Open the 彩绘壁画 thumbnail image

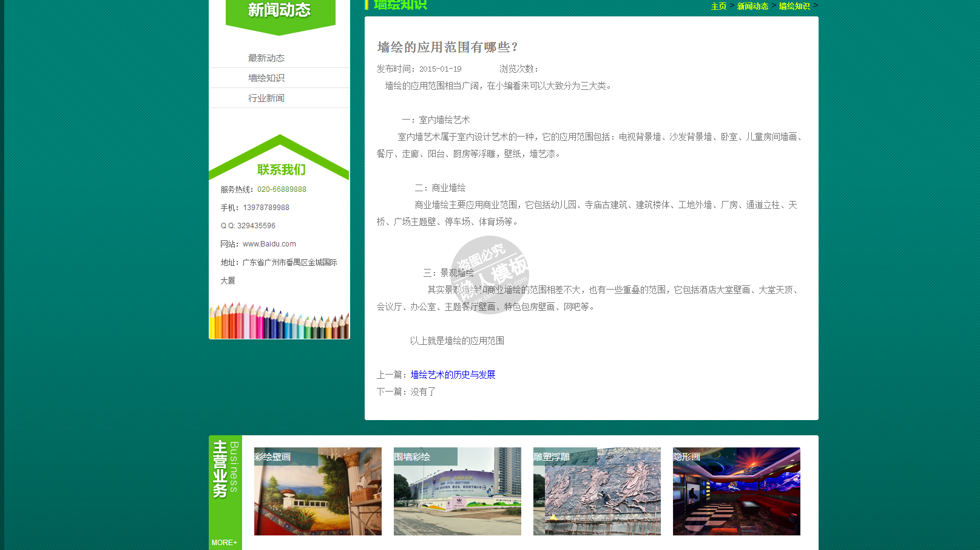coord(317,492)
